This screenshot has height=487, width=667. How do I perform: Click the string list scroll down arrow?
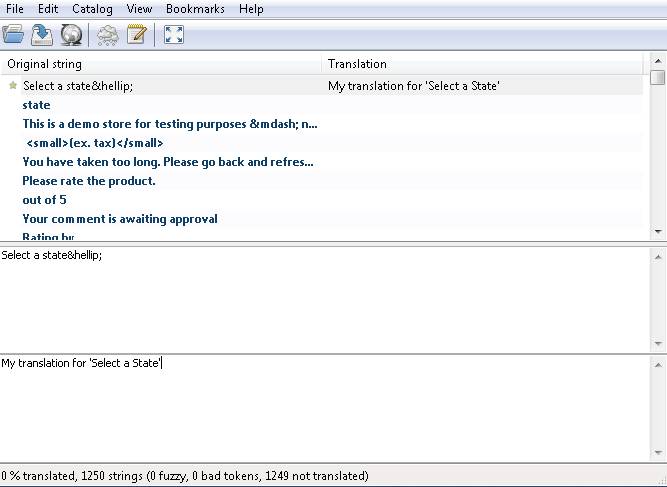(658, 232)
